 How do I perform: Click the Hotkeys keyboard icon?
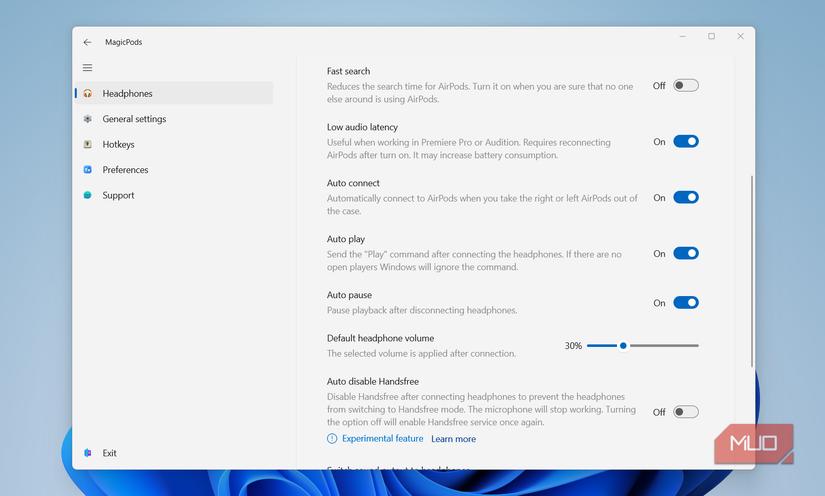[87, 144]
